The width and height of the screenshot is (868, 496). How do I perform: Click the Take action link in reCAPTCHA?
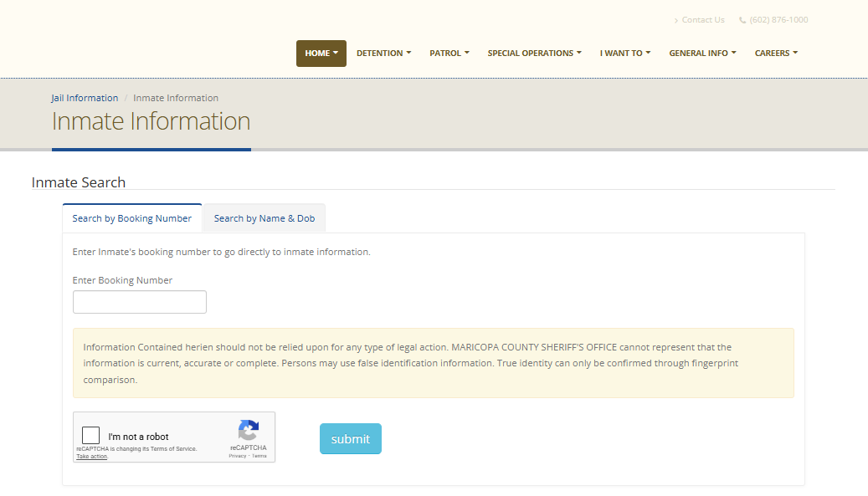[91, 457]
